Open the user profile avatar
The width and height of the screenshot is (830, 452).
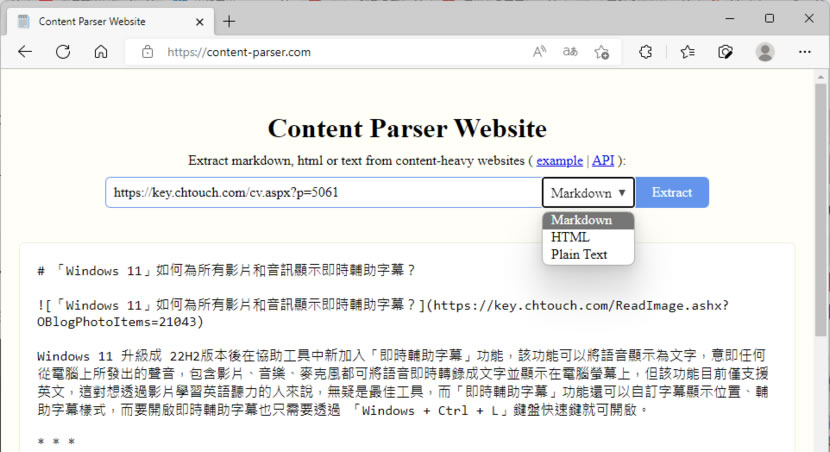[765, 52]
